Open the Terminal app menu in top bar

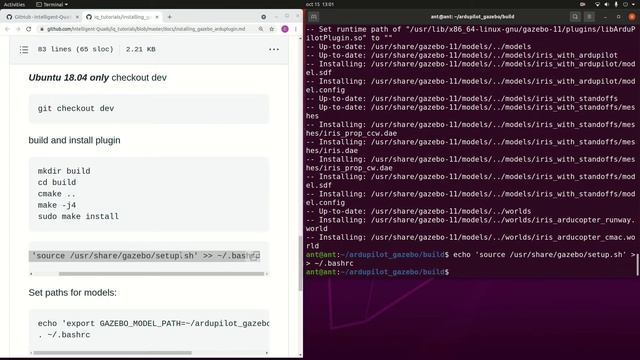coord(52,4)
